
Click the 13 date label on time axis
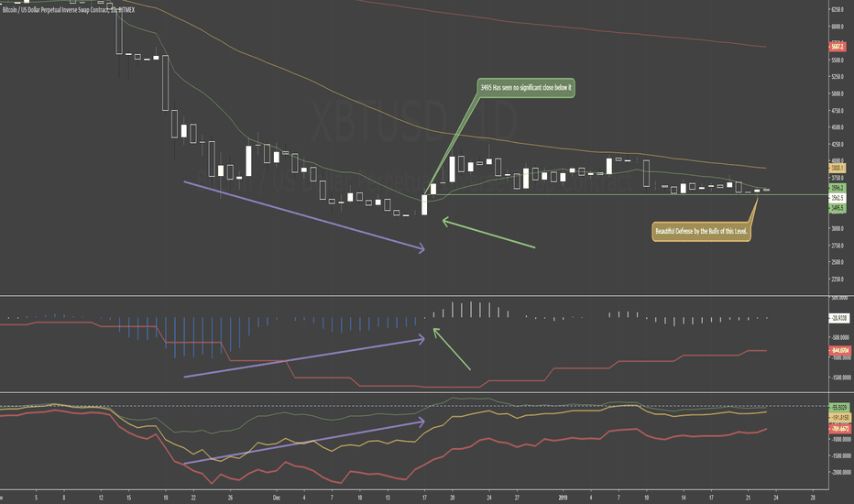[x=388, y=498]
